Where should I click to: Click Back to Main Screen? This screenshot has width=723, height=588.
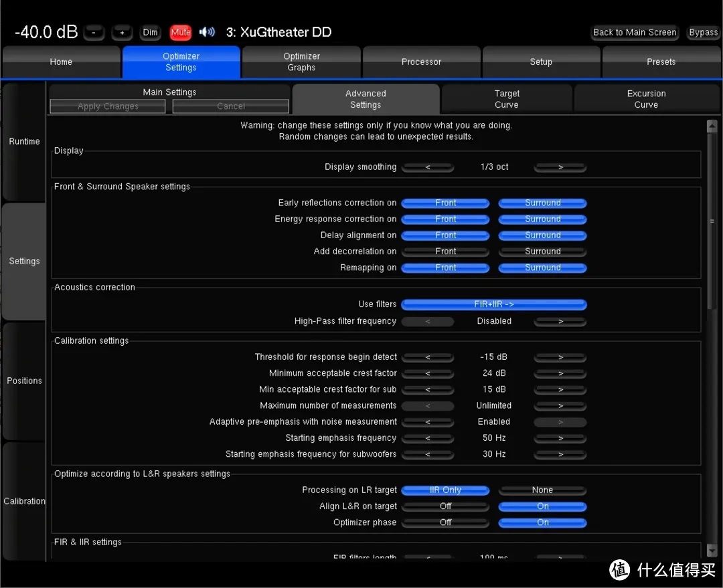pyautogui.click(x=635, y=32)
